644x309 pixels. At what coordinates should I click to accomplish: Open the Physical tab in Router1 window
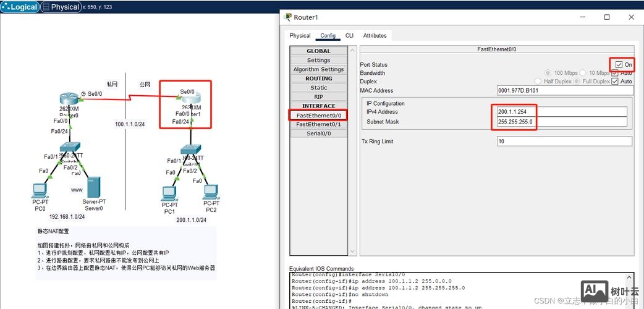pos(300,36)
